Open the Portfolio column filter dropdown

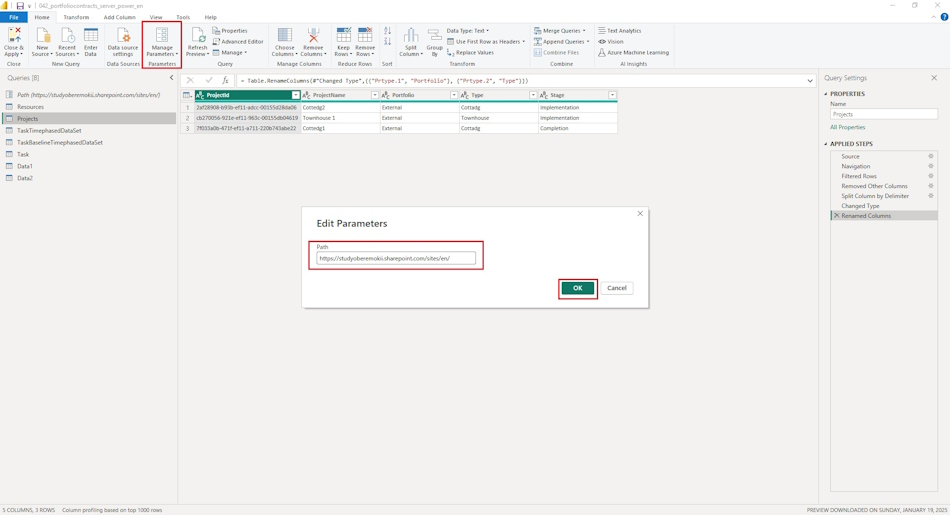[454, 95]
